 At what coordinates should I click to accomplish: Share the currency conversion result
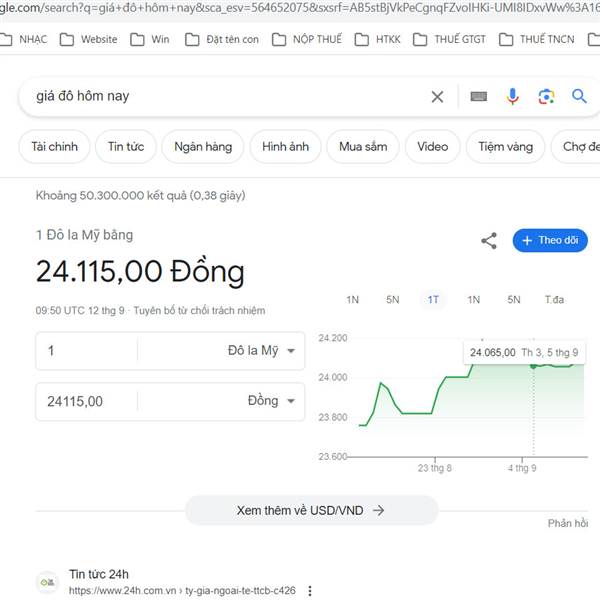[x=489, y=240]
